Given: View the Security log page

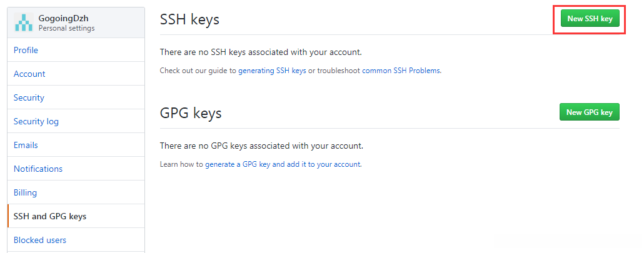Looking at the screenshot, I should [36, 121].
